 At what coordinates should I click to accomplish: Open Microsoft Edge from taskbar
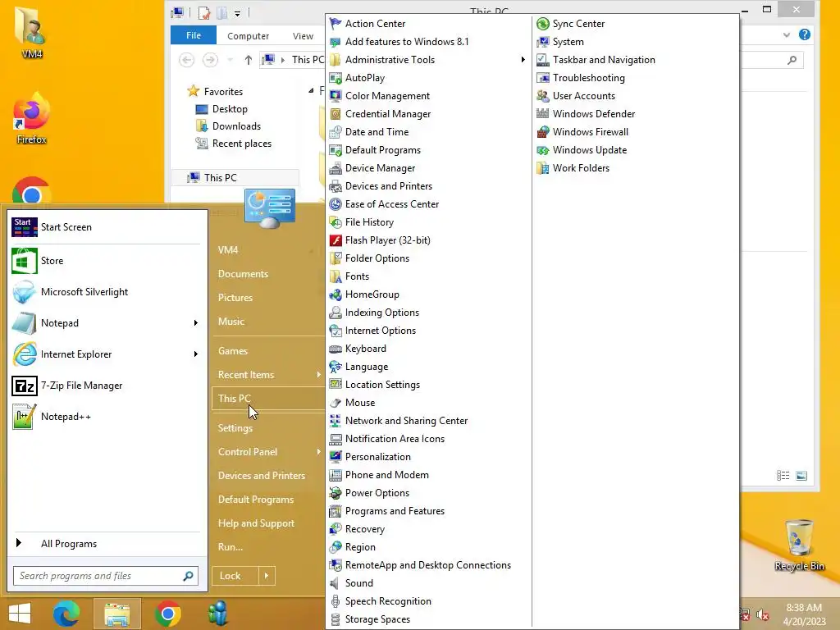(x=66, y=614)
